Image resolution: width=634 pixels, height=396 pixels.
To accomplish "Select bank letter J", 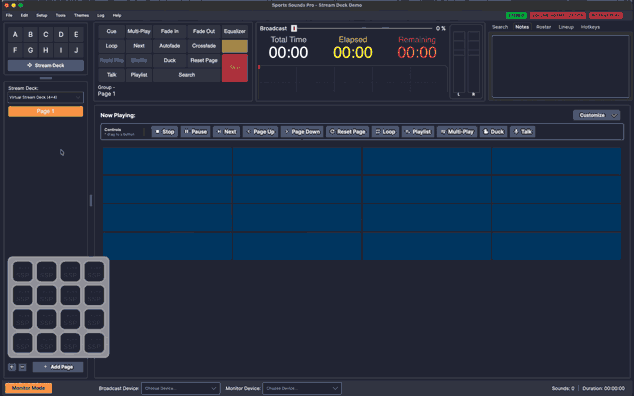I will (x=76, y=50).
